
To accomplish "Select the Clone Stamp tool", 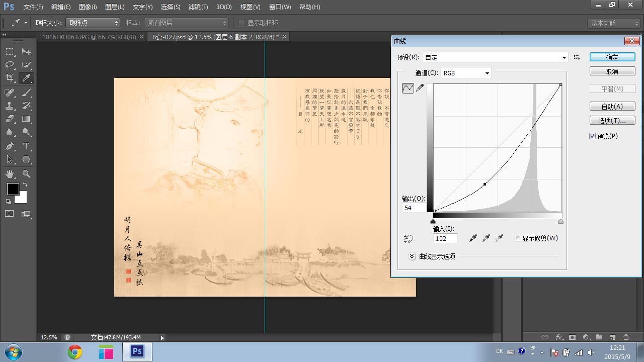I will pyautogui.click(x=10, y=106).
